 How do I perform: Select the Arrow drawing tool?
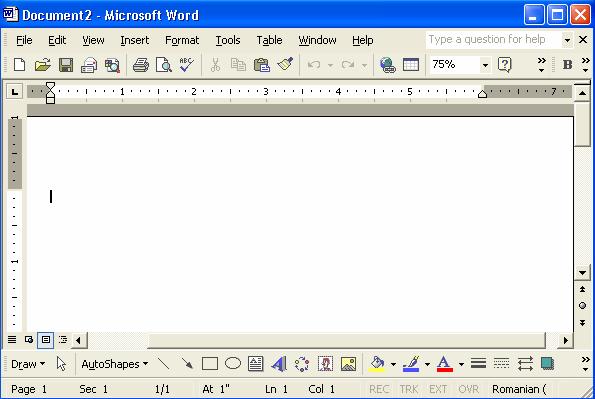[187, 364]
